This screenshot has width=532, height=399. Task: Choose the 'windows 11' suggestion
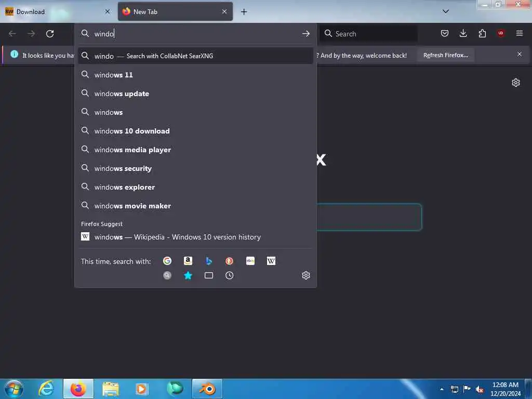pos(195,75)
